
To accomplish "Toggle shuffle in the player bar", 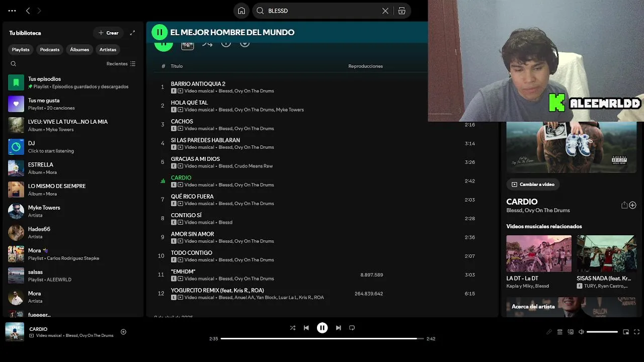I will [x=293, y=328].
